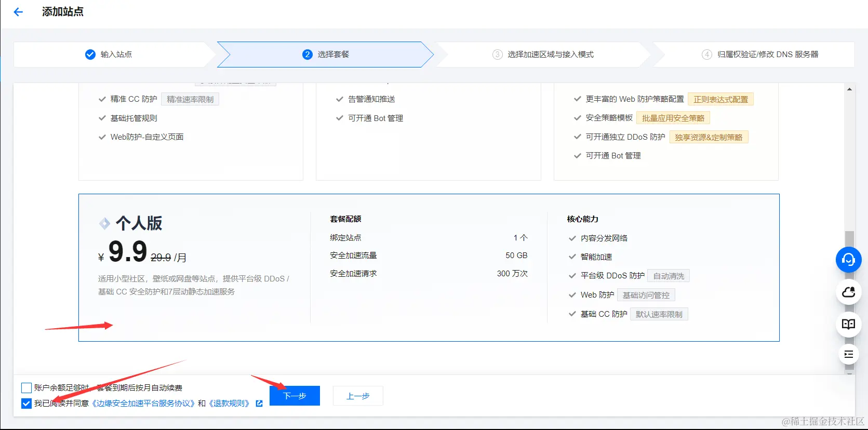Click the 自动清洗 tag

click(669, 276)
